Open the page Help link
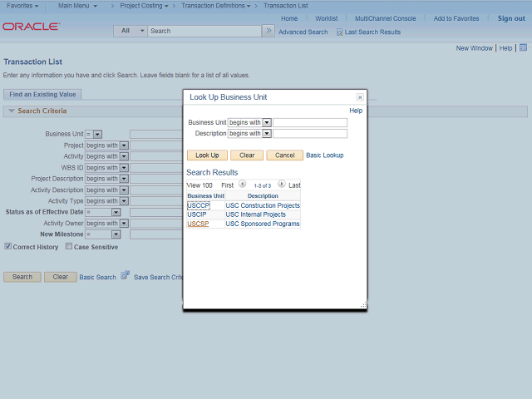Image resolution: width=532 pixels, height=399 pixels. 505,48
